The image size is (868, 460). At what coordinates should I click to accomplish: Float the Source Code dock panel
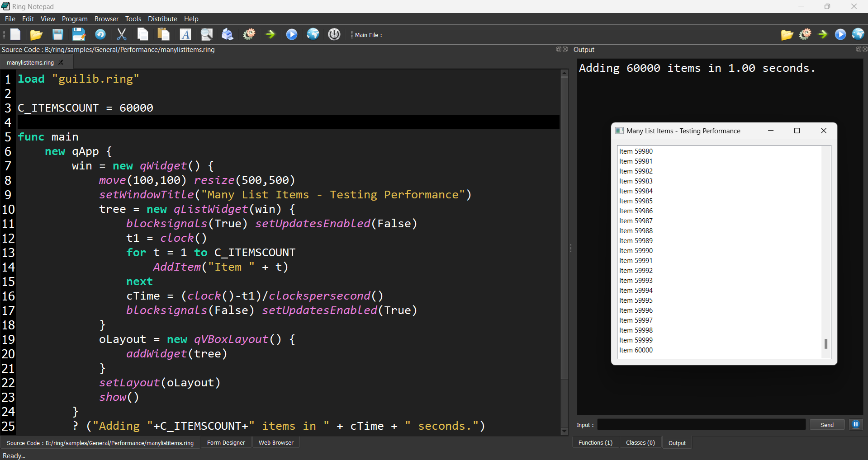point(559,49)
